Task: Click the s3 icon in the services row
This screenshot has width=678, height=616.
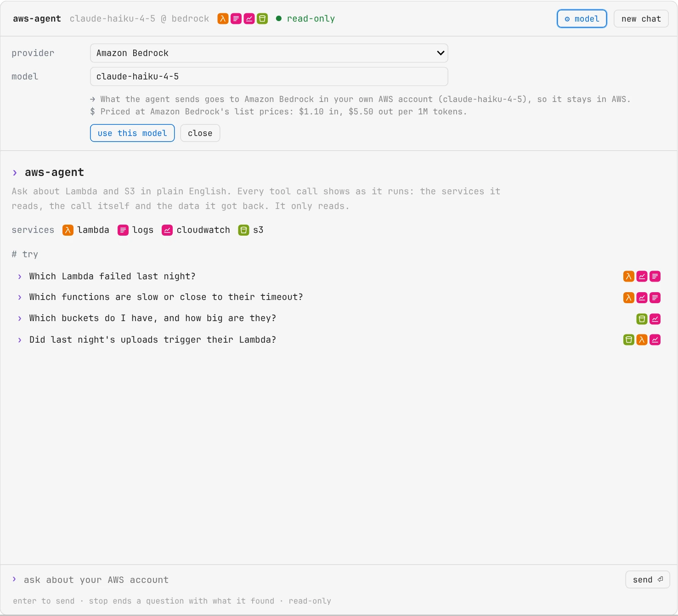Action: pyautogui.click(x=244, y=230)
